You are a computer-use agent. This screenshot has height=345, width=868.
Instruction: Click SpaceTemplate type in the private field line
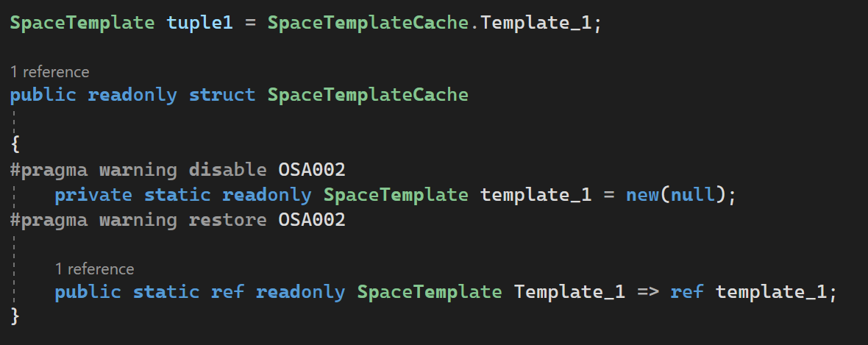(396, 195)
